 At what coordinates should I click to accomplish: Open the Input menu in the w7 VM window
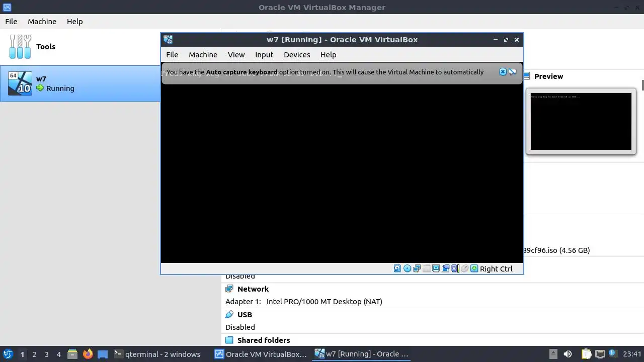click(x=264, y=55)
